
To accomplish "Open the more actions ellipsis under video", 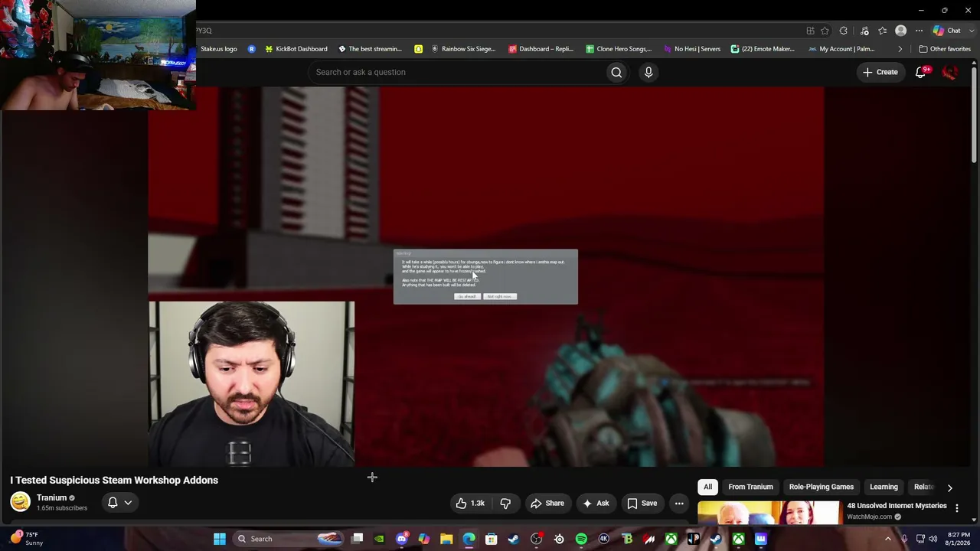I will [679, 503].
